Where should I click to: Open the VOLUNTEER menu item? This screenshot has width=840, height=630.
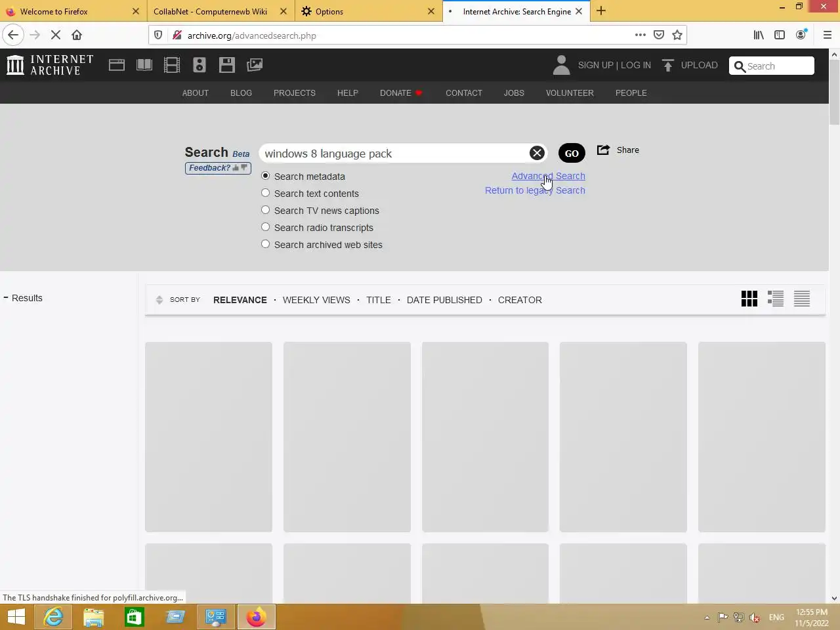tap(570, 93)
